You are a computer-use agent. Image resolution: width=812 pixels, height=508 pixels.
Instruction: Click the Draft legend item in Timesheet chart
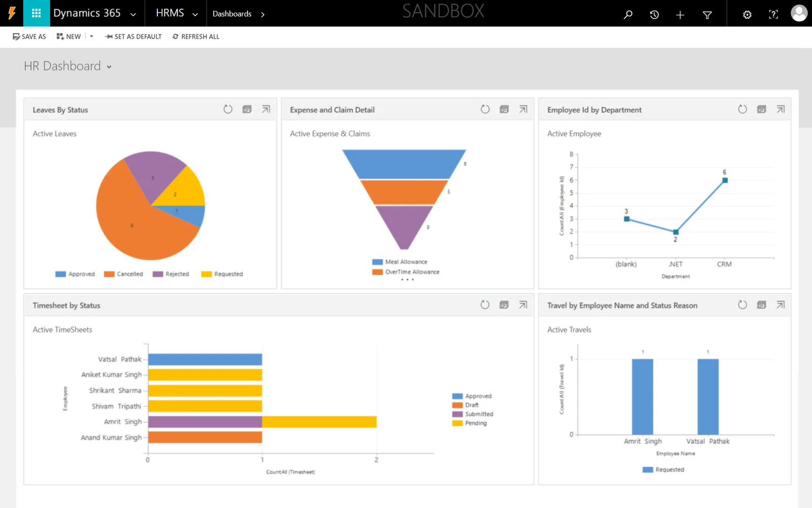coord(465,405)
